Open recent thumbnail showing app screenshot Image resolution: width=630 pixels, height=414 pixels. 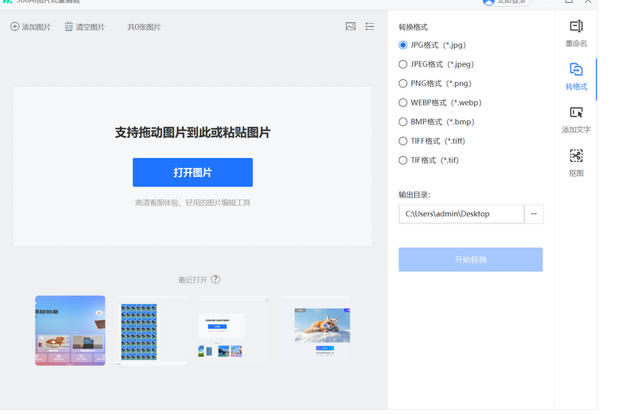click(x=233, y=330)
